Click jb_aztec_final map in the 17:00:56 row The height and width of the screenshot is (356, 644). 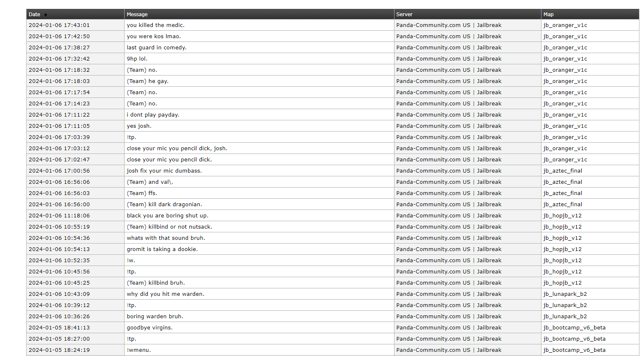click(563, 171)
